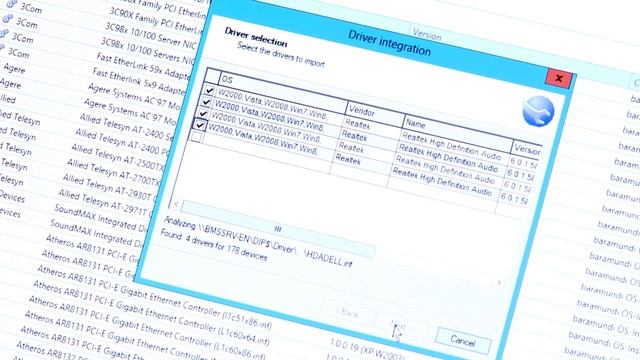640x360 pixels.
Task: Select the last row's Realtek vendor cell
Action: [x=348, y=160]
